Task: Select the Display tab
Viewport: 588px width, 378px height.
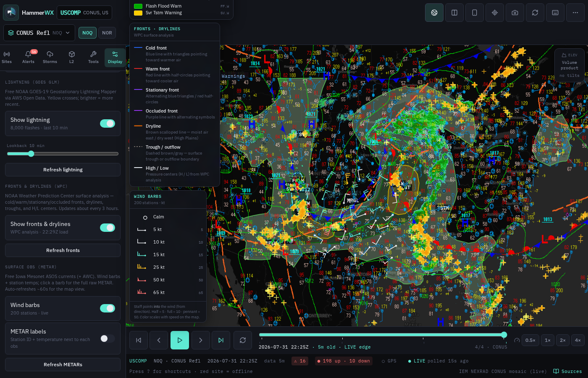Action: tap(115, 57)
